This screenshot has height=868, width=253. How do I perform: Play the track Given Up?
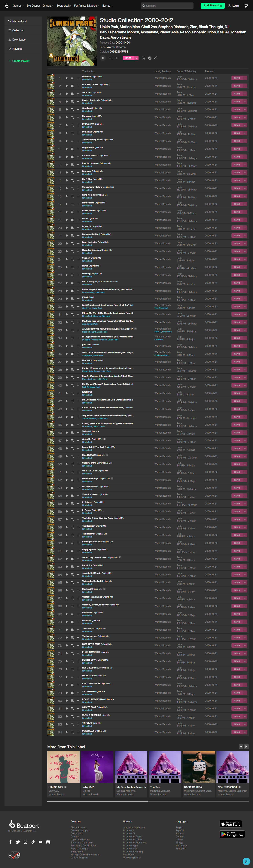pos(67,440)
